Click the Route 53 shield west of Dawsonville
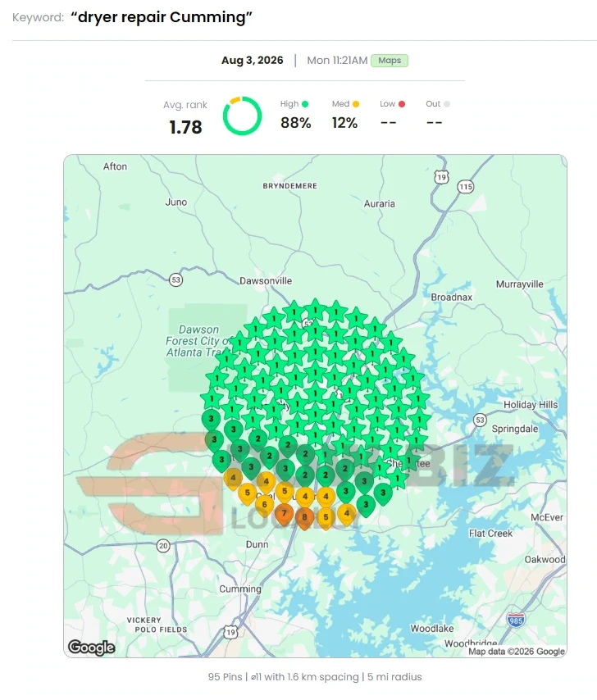Image resolution: width=597 pixels, height=700 pixels. [176, 280]
